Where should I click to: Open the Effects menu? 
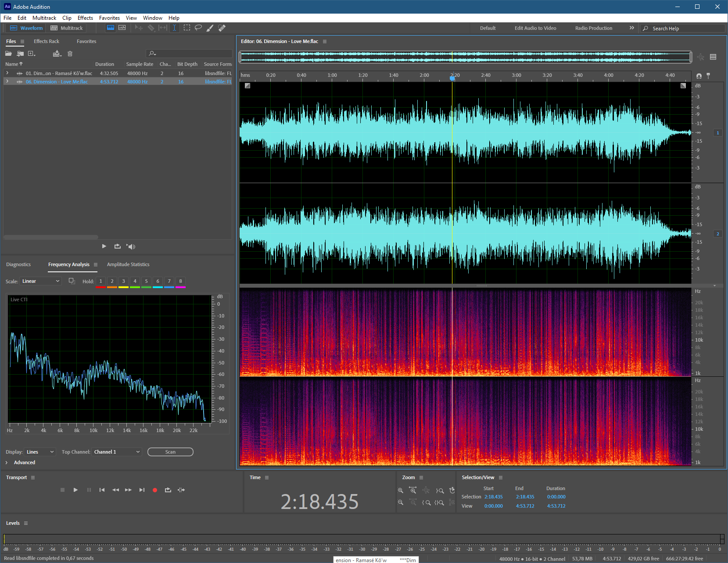tap(85, 18)
